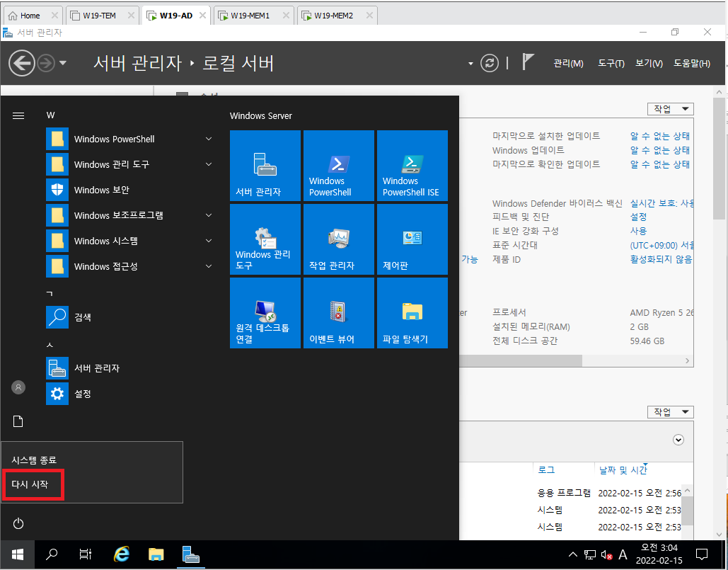Open the notifications flag in Server Manager
The width and height of the screenshot is (728, 570).
point(528,62)
